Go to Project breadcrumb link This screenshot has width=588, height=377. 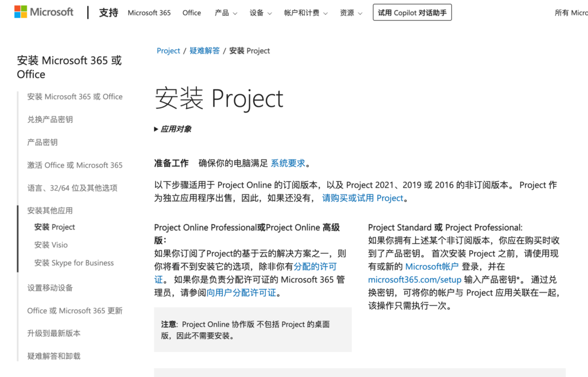click(x=168, y=50)
